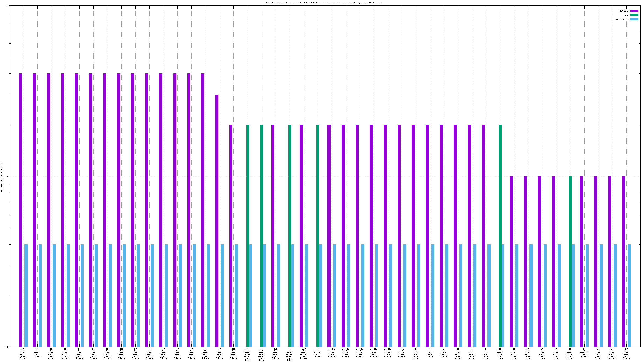Select the 'Not Spam' legend text
The image size is (644, 362).
pyautogui.click(x=624, y=11)
